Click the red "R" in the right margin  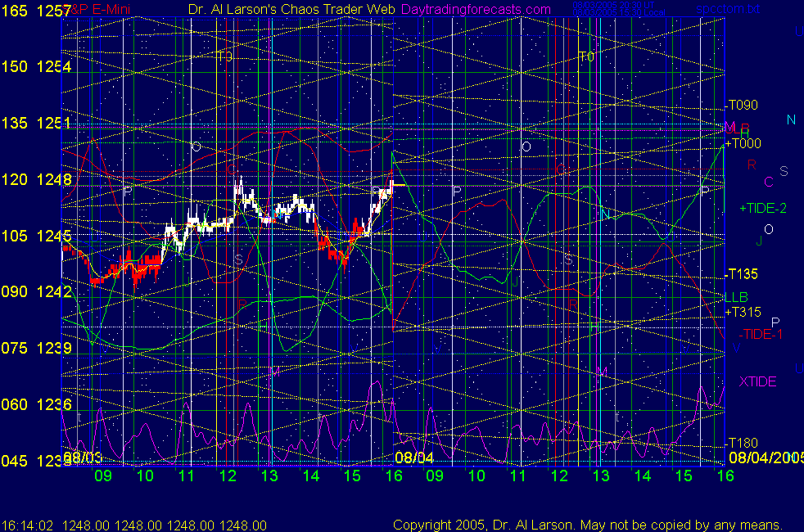tap(752, 165)
